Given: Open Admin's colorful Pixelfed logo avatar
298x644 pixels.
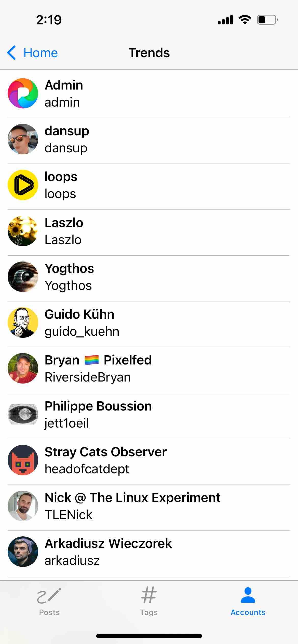Looking at the screenshot, I should (x=23, y=93).
